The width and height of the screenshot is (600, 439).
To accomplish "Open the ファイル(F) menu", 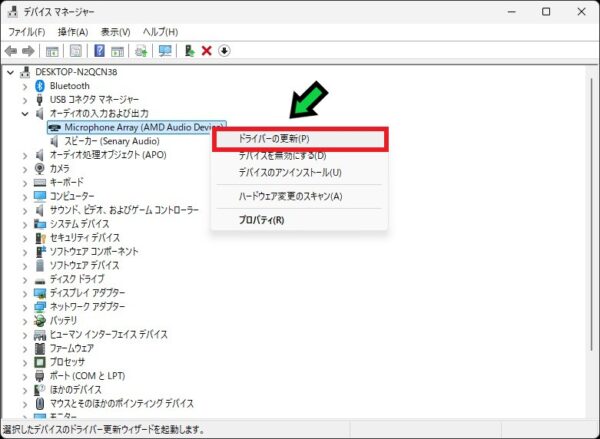I will 26,32.
